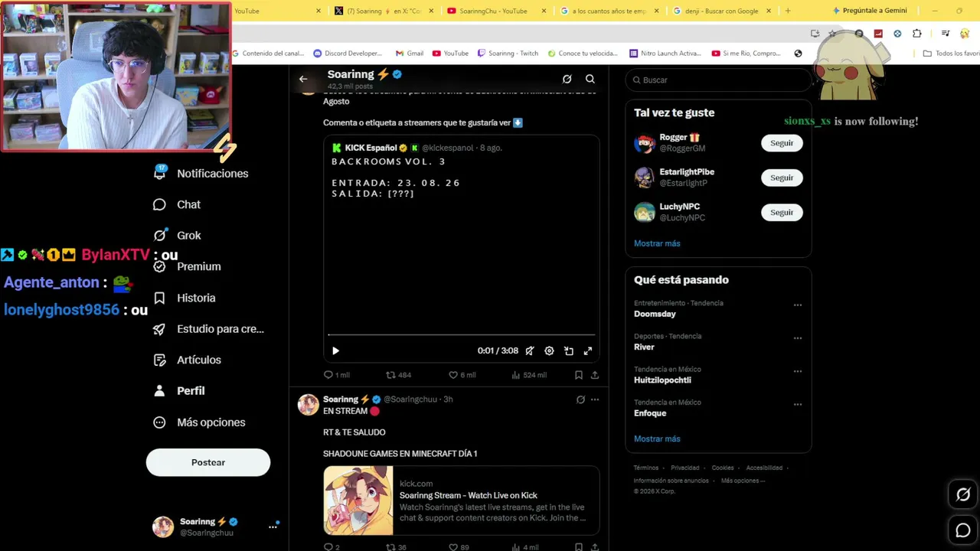Follow EstarlightPibe with Seguir
This screenshot has height=551, width=980.
pos(782,178)
